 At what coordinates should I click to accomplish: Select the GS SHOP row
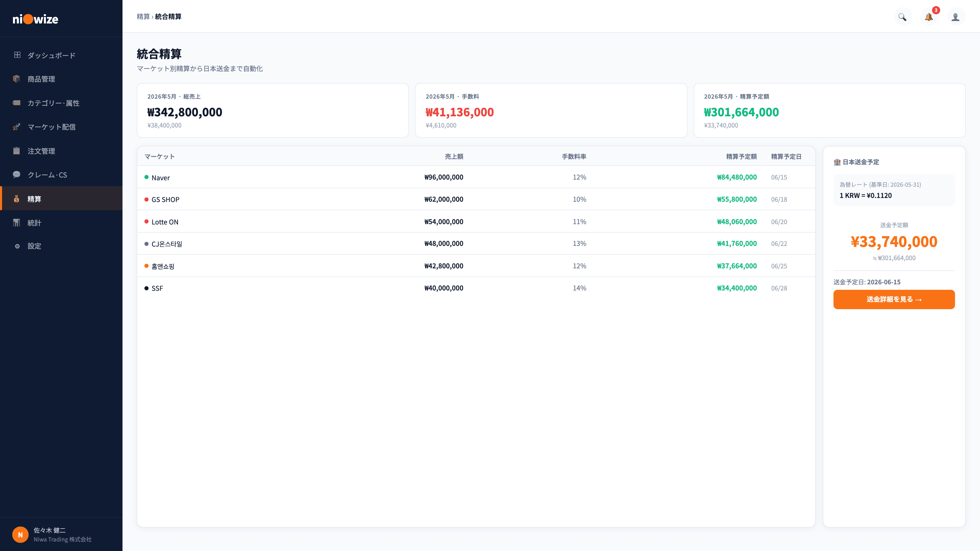(476, 199)
